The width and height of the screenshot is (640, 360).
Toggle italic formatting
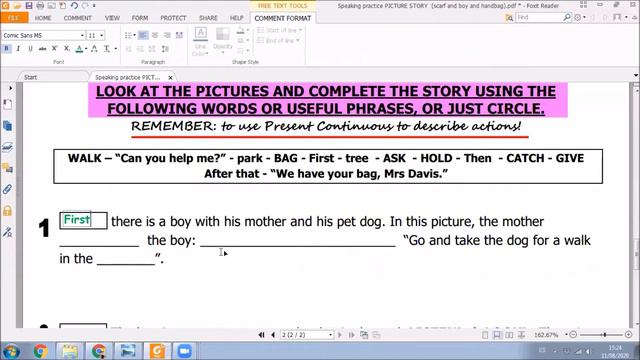[18, 49]
